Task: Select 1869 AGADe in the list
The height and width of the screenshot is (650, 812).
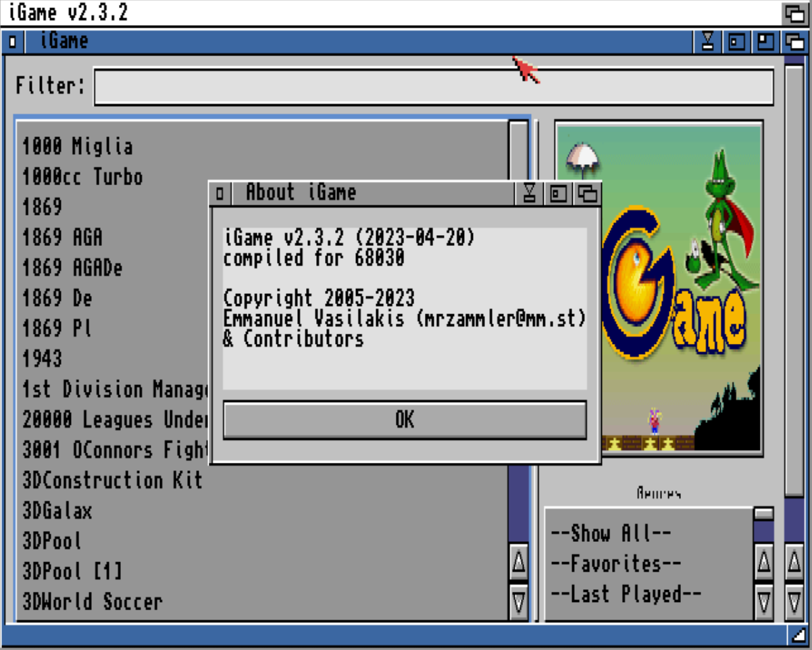Action: click(x=72, y=268)
